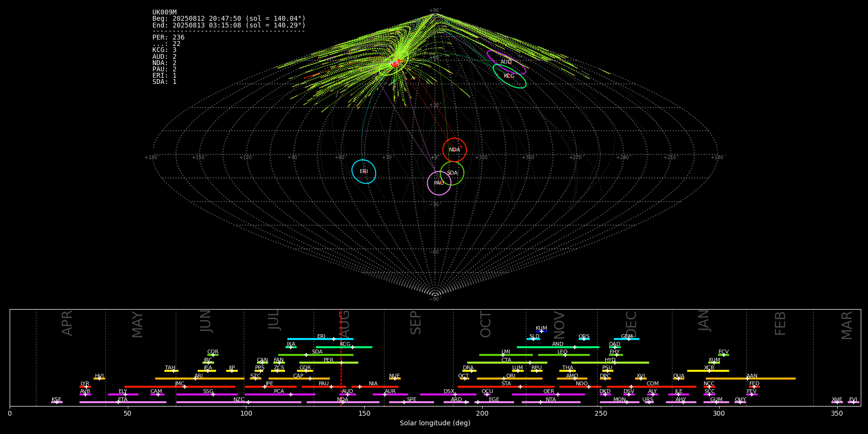Click the green COR bar in timeline
Screen dimensions: 868x434
pyautogui.click(x=213, y=355)
